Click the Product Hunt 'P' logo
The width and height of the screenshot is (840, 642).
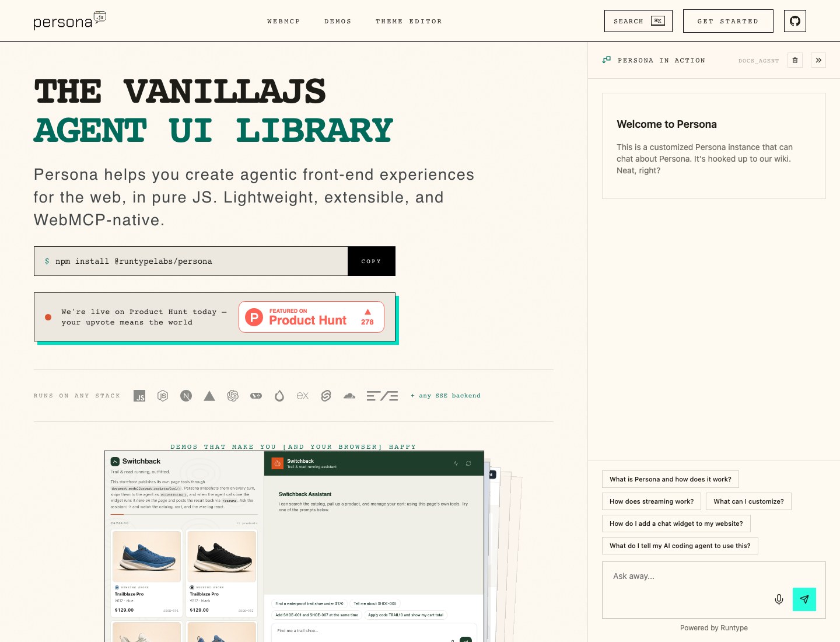(x=254, y=317)
